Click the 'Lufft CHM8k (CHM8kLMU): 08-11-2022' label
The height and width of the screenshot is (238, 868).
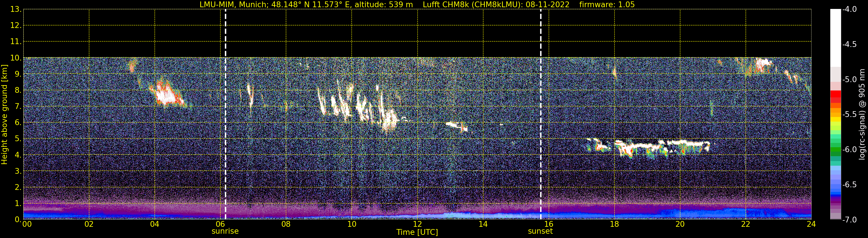click(x=496, y=5)
